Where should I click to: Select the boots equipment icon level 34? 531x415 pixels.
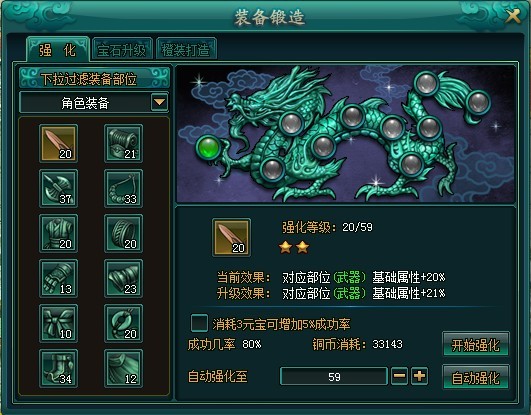[x=59, y=368]
